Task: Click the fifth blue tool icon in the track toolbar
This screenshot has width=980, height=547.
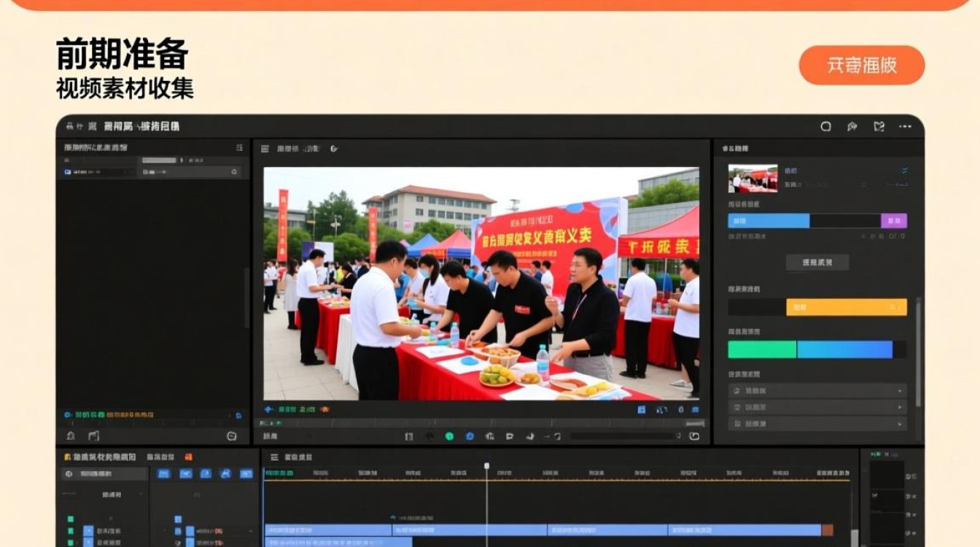Action: click(x=246, y=473)
